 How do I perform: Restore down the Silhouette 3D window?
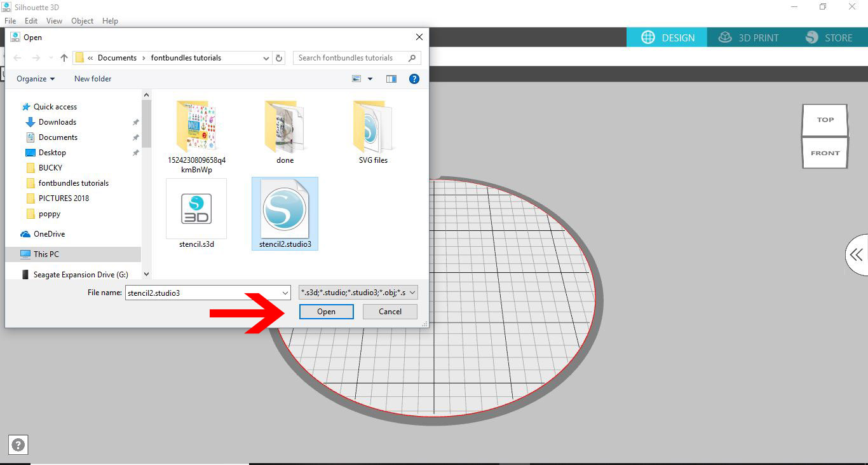click(x=824, y=7)
